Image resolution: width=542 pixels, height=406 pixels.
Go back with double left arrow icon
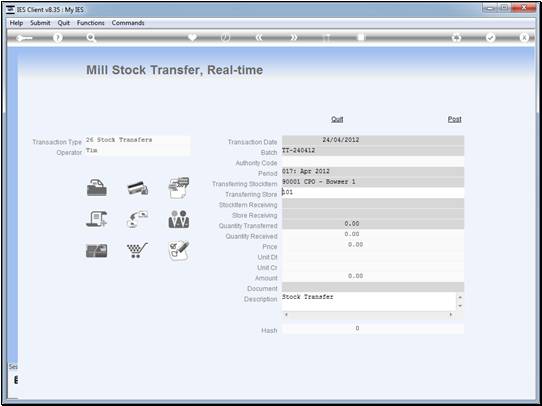[259, 38]
